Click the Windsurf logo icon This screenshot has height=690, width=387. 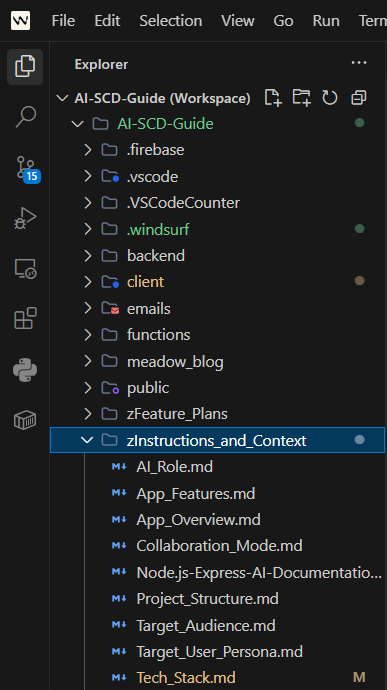coord(20,20)
